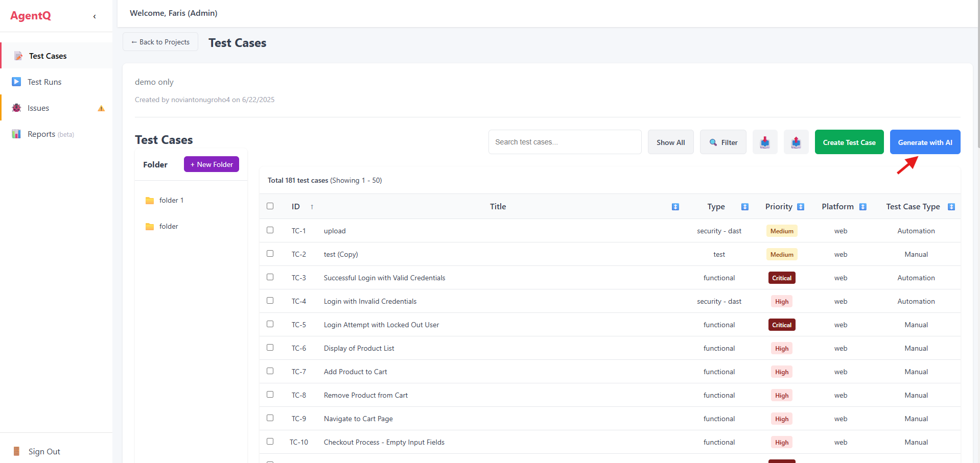Select the Test Cases icon in sidebar

coord(18,56)
